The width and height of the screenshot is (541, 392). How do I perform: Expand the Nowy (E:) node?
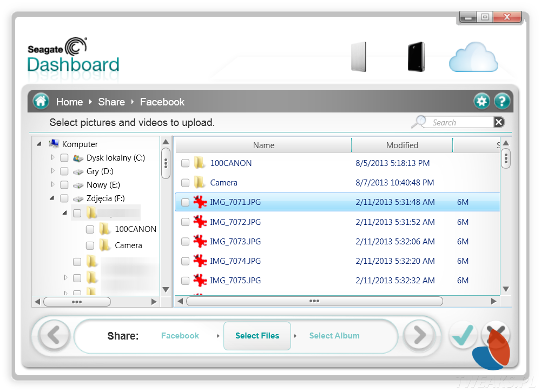click(x=52, y=184)
